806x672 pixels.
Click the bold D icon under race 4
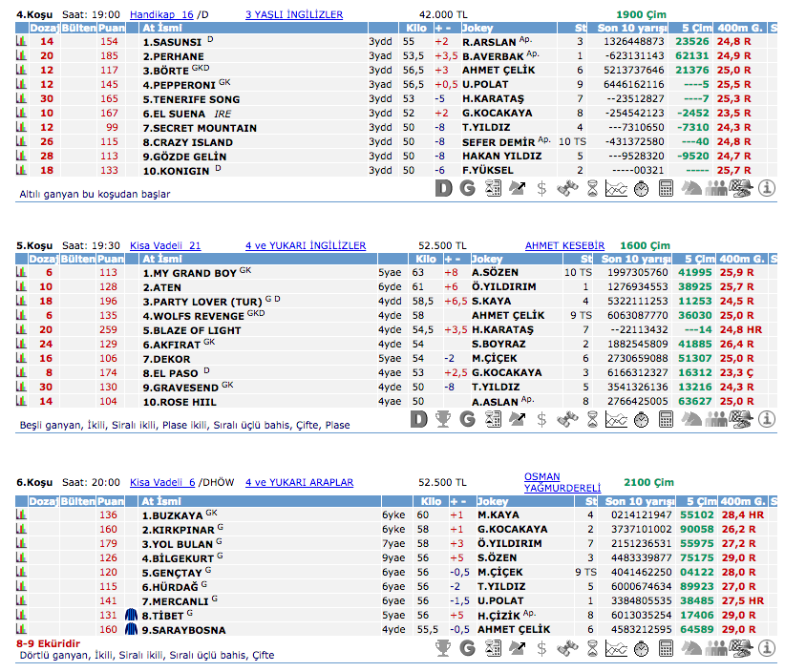(443, 188)
